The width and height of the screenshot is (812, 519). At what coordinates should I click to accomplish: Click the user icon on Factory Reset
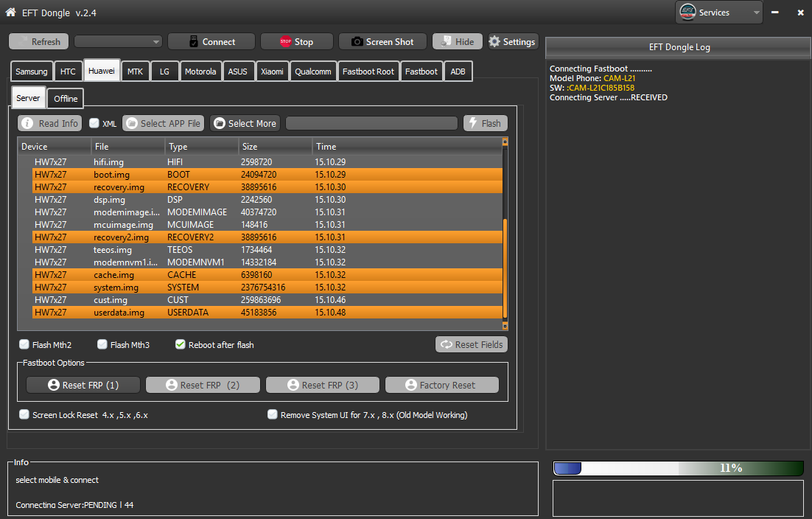point(411,385)
